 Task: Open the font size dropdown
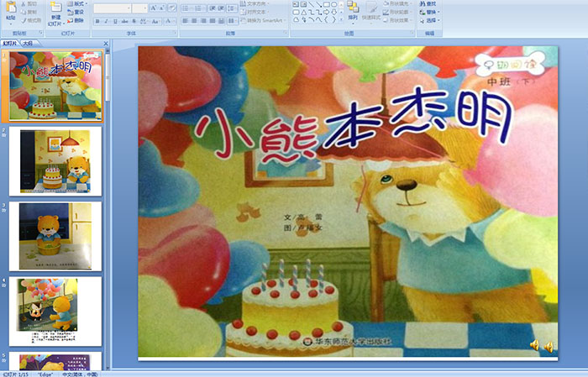(144, 8)
